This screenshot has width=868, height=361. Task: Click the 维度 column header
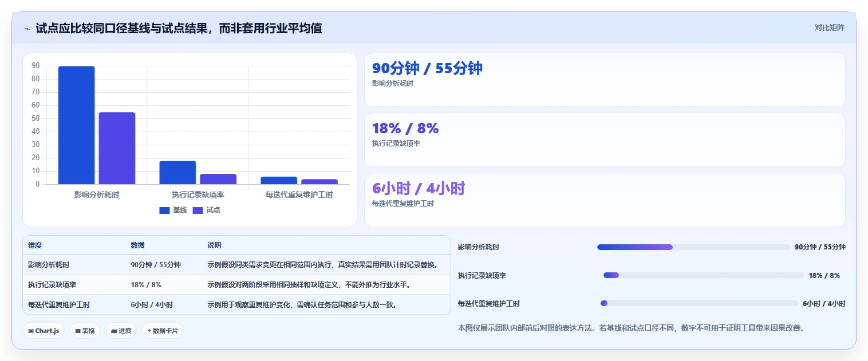coord(35,245)
